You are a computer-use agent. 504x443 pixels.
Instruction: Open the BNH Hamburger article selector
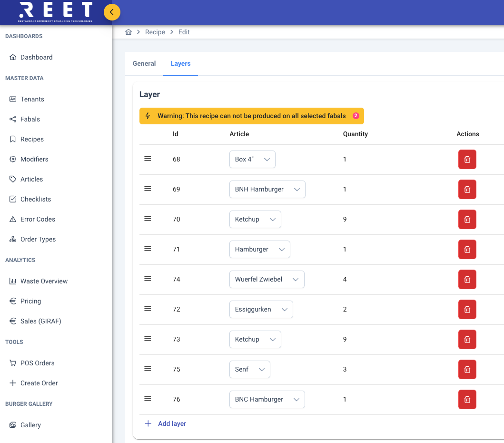pyautogui.click(x=267, y=190)
